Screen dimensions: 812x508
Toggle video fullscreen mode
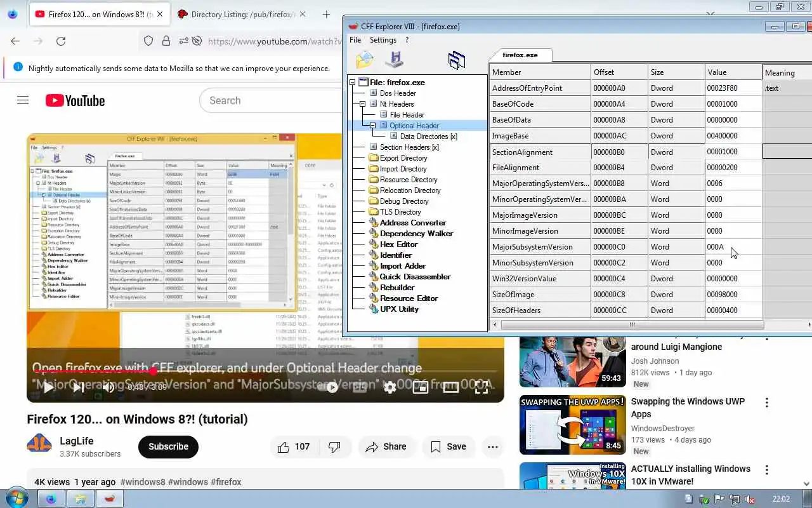481,387
